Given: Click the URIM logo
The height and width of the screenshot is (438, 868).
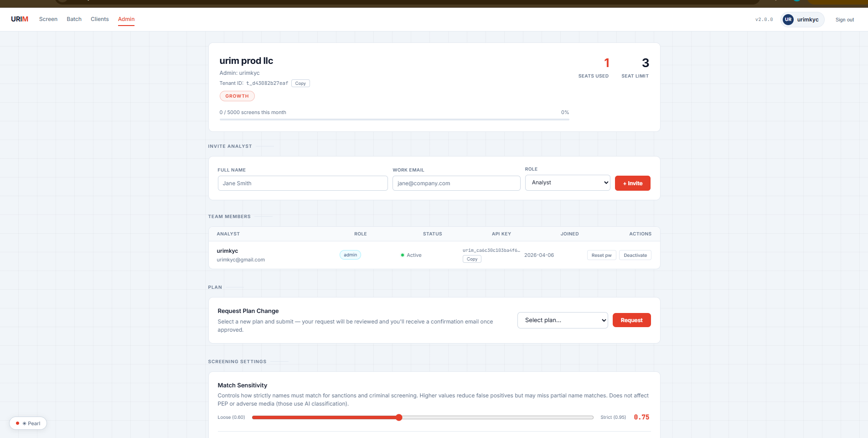Looking at the screenshot, I should [20, 19].
